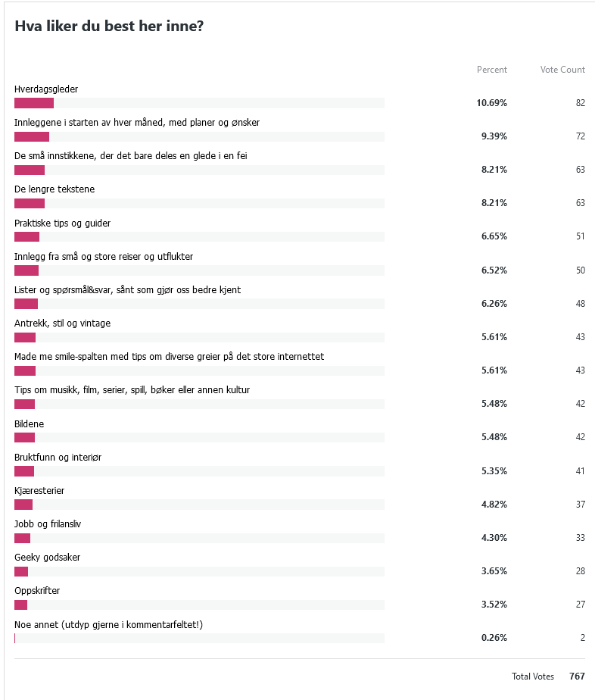Click the pink bar under Hverdagsgleder

tap(34, 103)
